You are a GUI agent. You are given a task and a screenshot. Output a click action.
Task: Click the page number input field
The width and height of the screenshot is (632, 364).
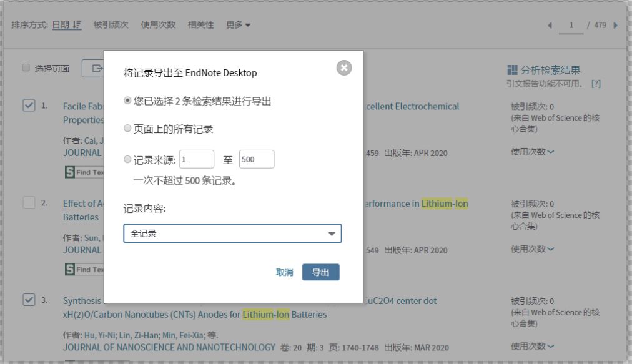pyautogui.click(x=571, y=26)
